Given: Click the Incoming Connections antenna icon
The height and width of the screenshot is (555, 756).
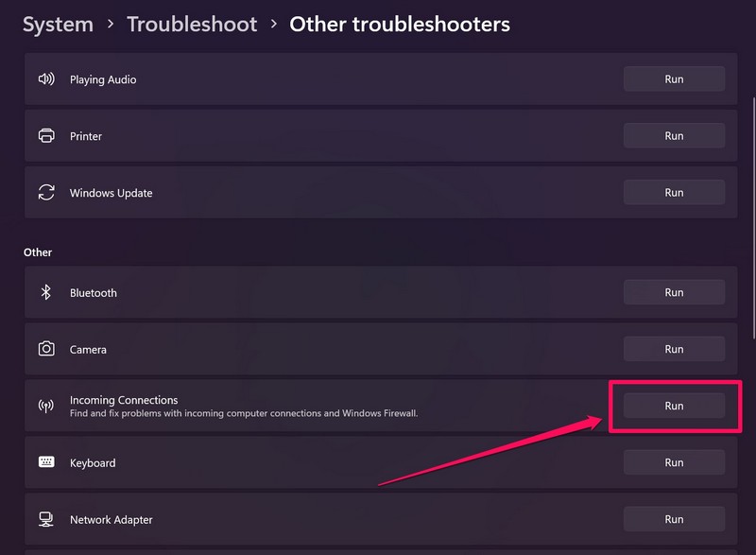Looking at the screenshot, I should [x=46, y=407].
